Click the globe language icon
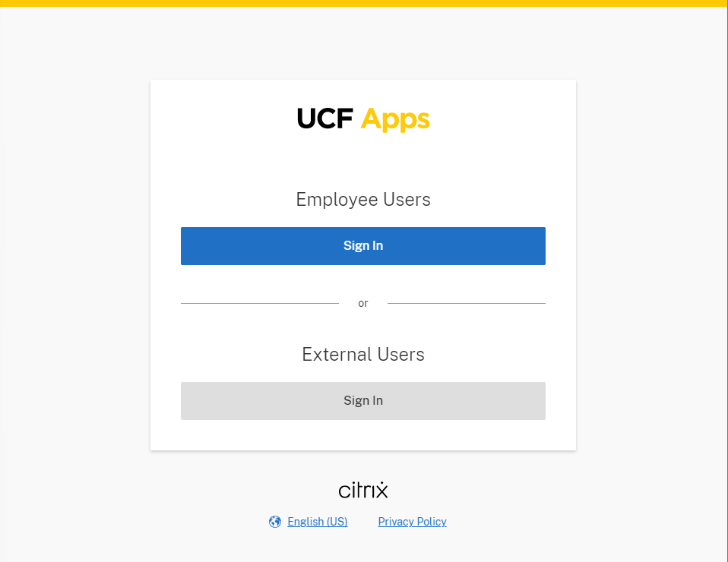728x562 pixels. pos(275,522)
